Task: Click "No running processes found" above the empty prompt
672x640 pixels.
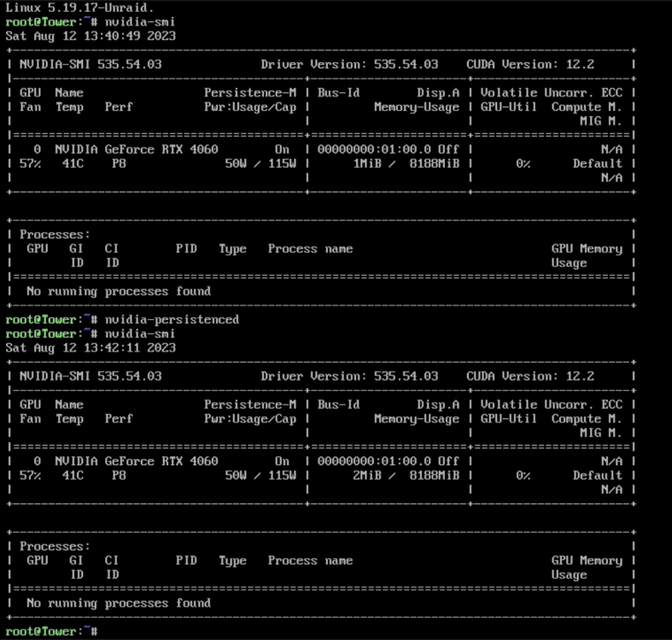Action: [x=119, y=603]
